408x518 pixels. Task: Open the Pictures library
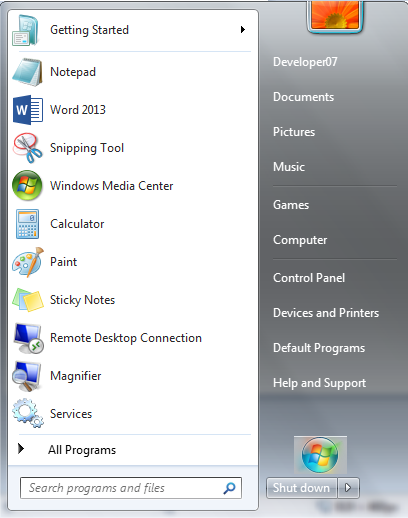coord(294,132)
